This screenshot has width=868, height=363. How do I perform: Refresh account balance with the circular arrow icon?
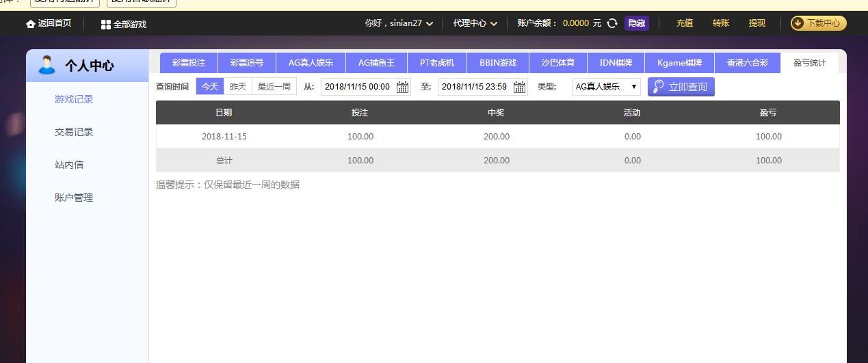[612, 23]
